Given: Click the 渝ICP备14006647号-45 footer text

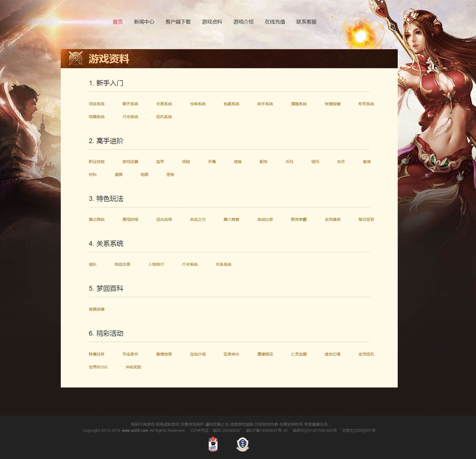Looking at the screenshot, I should (267, 430).
